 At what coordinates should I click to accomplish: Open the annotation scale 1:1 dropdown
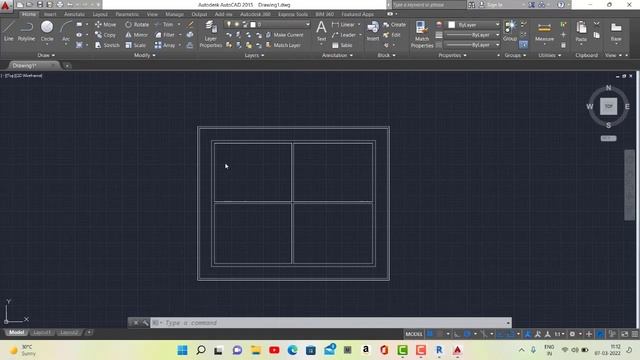click(559, 334)
